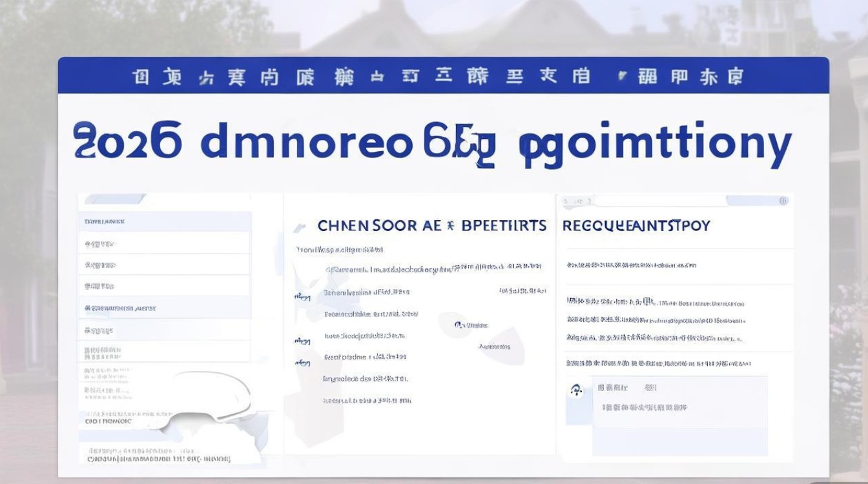
Task: Select the first blue icon in middle list
Action: click(302, 296)
